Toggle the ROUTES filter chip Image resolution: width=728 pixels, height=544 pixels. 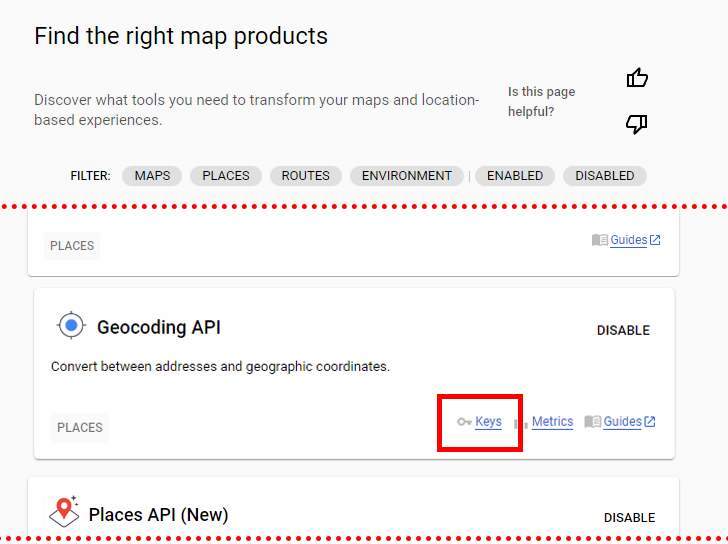pyautogui.click(x=305, y=176)
